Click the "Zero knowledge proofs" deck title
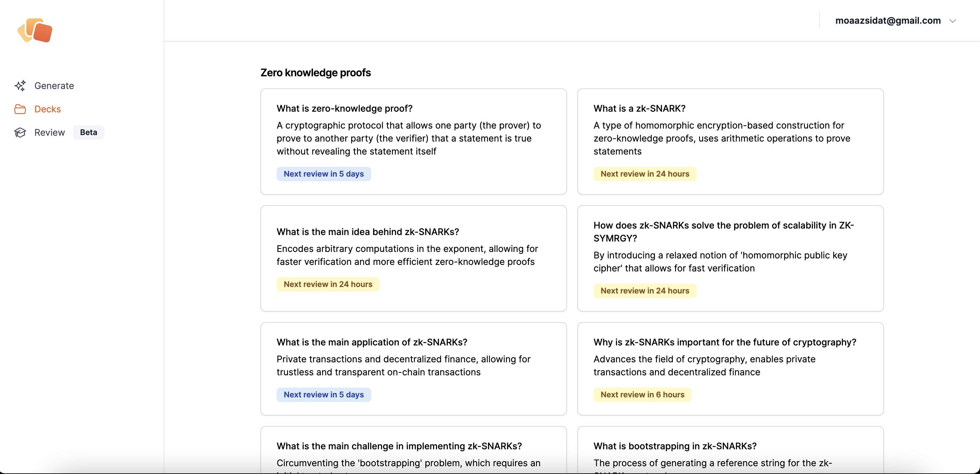The height and width of the screenshot is (474, 980). [x=315, y=73]
